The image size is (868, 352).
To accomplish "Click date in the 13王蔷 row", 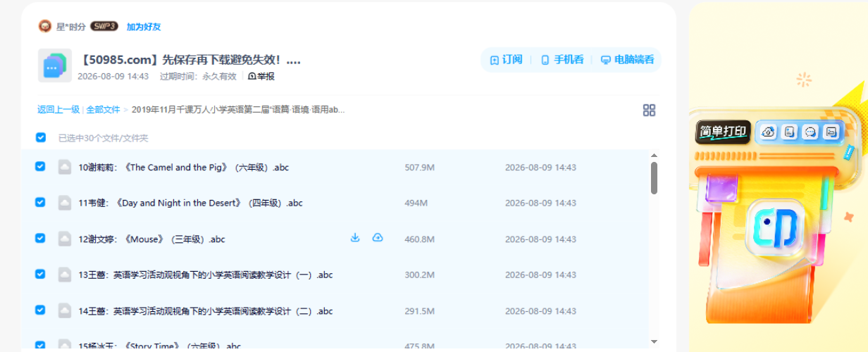I will (540, 275).
